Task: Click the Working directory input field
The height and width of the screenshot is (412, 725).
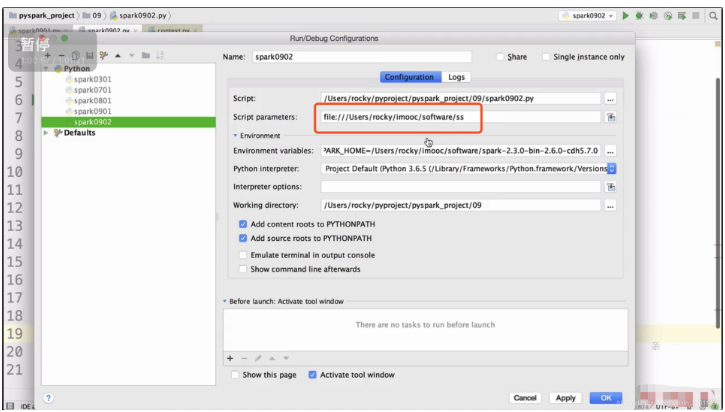Action: (460, 205)
